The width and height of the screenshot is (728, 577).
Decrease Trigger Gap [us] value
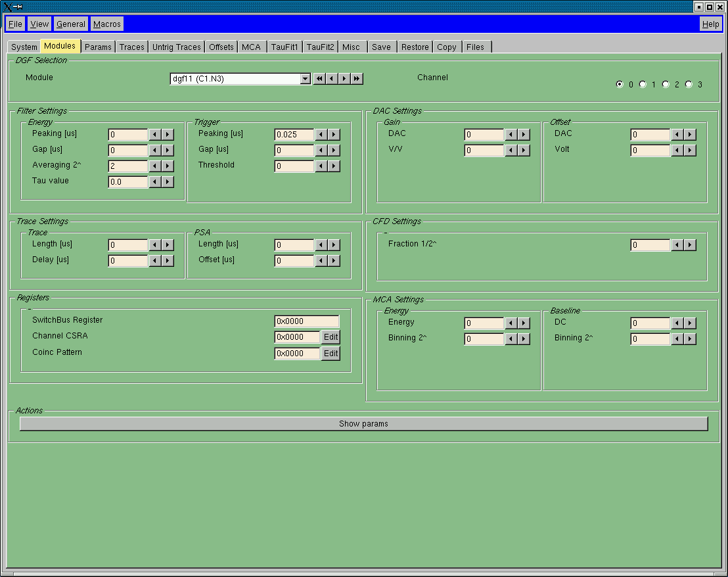(321, 150)
